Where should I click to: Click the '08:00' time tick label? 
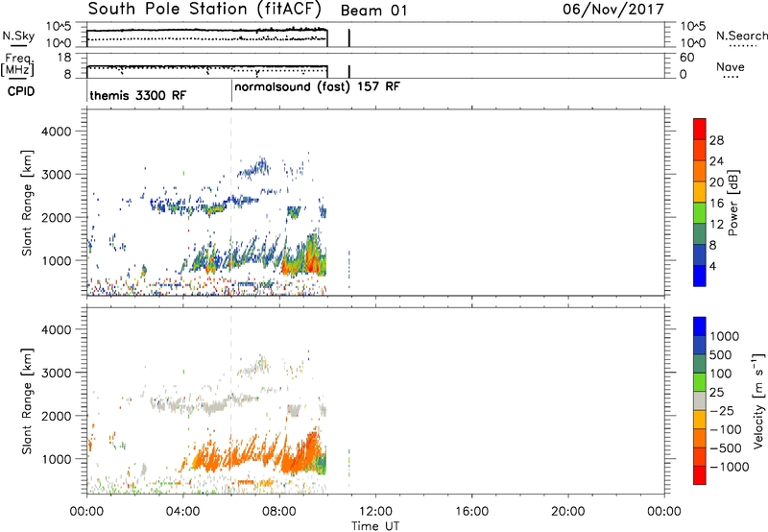[278, 512]
